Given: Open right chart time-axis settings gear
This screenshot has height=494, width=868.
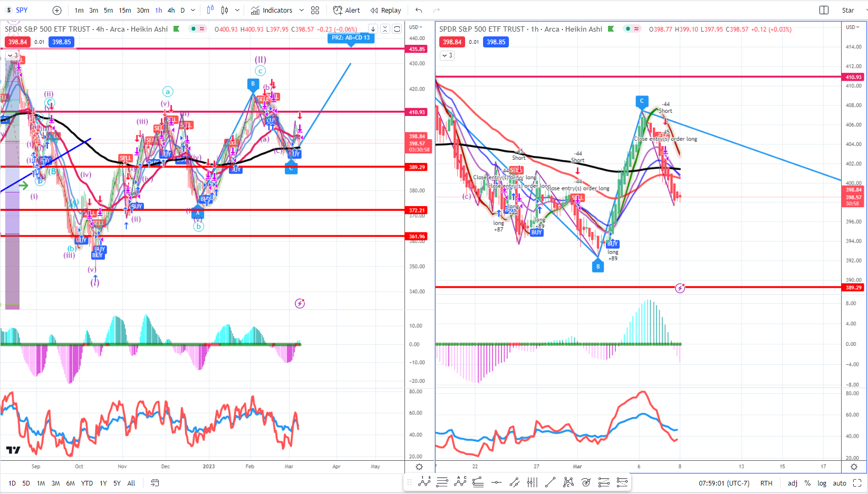Looking at the screenshot, I should 854,467.
